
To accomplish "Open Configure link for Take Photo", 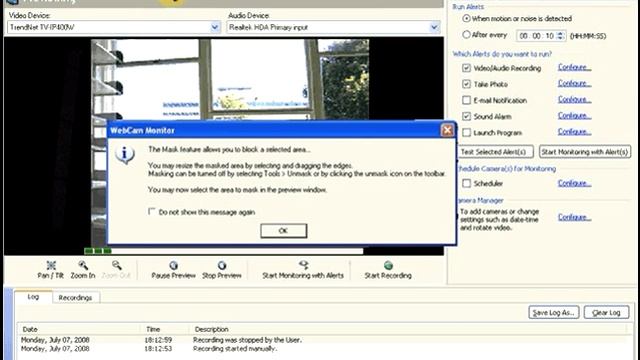I will point(574,83).
